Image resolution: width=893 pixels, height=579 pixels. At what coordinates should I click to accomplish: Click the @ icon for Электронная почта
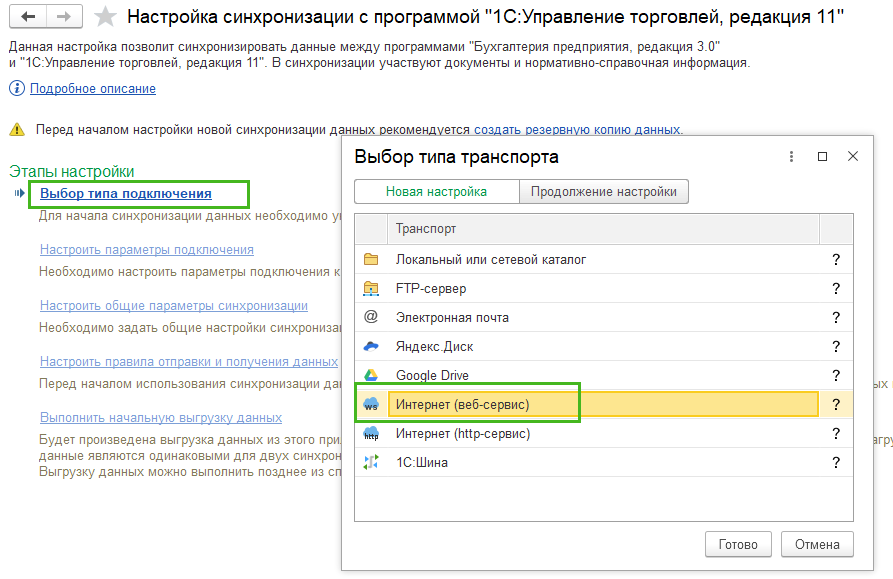click(x=371, y=317)
